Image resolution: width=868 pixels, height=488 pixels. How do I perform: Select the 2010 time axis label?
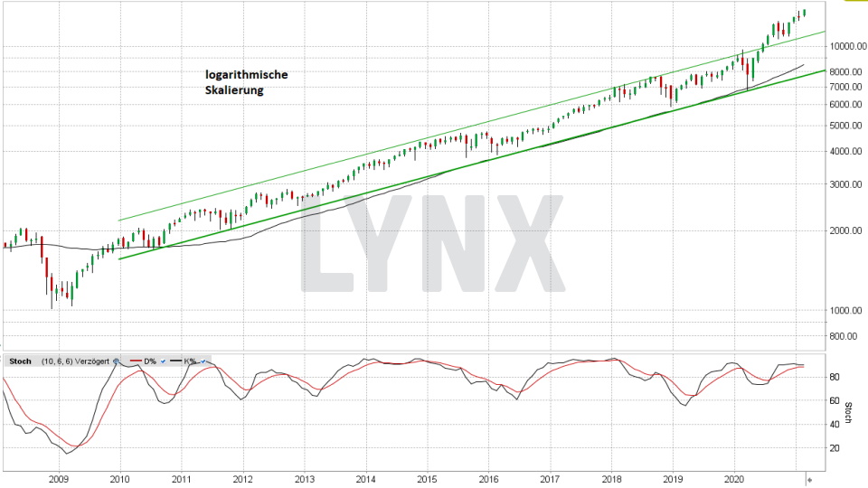coord(120,479)
